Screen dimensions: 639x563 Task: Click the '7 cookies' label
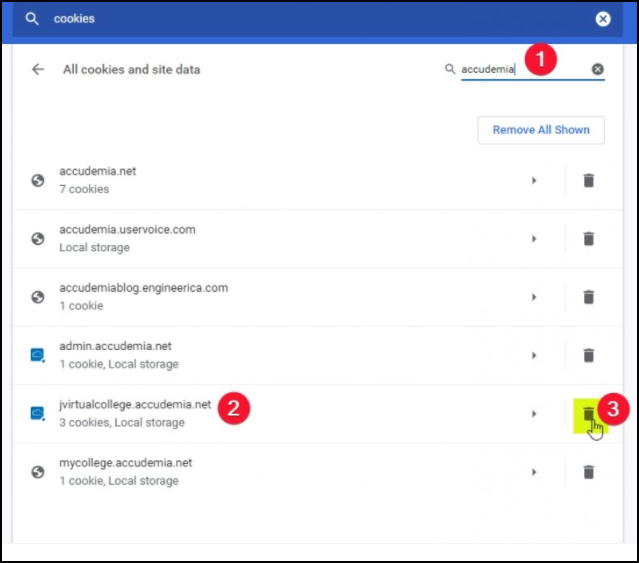click(84, 189)
